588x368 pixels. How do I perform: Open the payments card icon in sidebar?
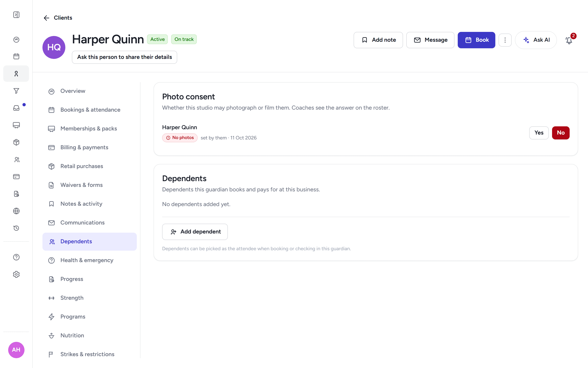pos(16,177)
